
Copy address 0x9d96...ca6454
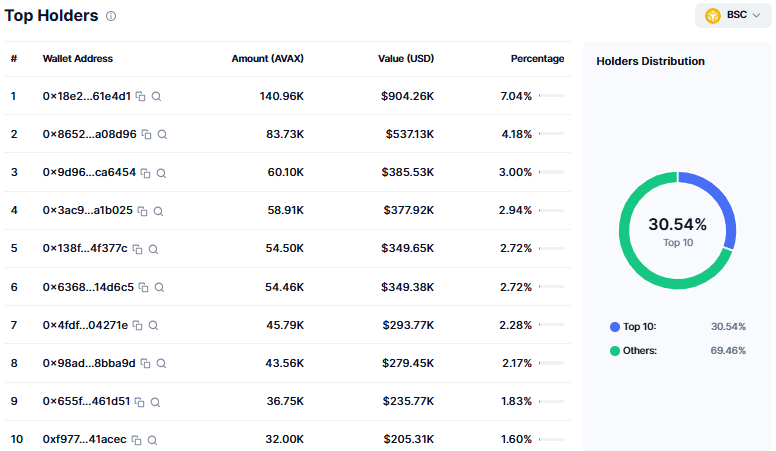146,173
